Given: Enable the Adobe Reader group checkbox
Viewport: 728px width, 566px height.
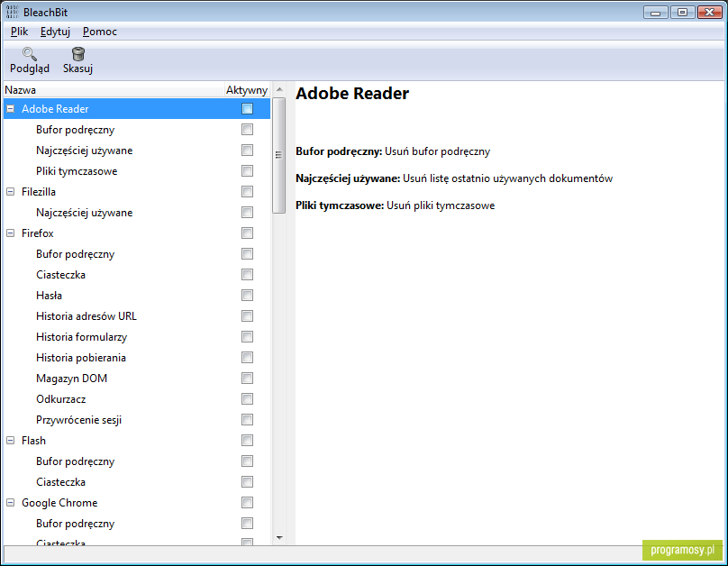Looking at the screenshot, I should click(x=248, y=109).
